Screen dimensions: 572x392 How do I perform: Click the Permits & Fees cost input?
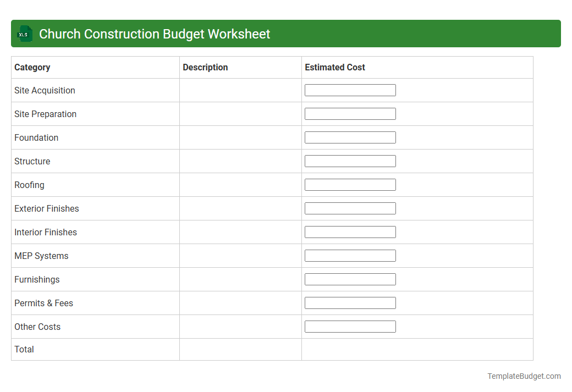(350, 302)
